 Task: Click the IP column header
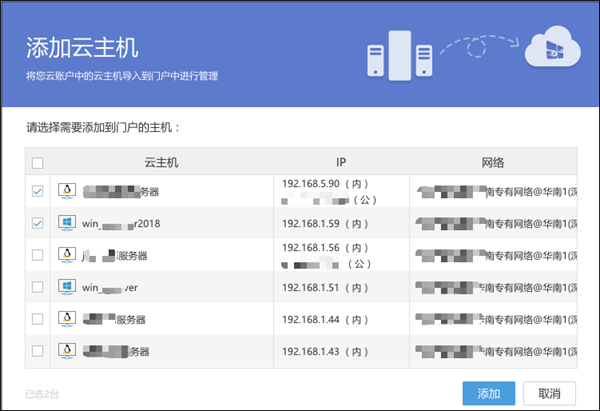pyautogui.click(x=341, y=163)
